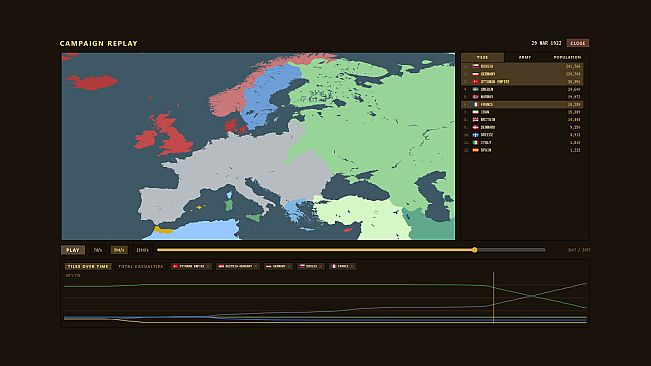Click the France flag in the ranking list

(x=476, y=105)
